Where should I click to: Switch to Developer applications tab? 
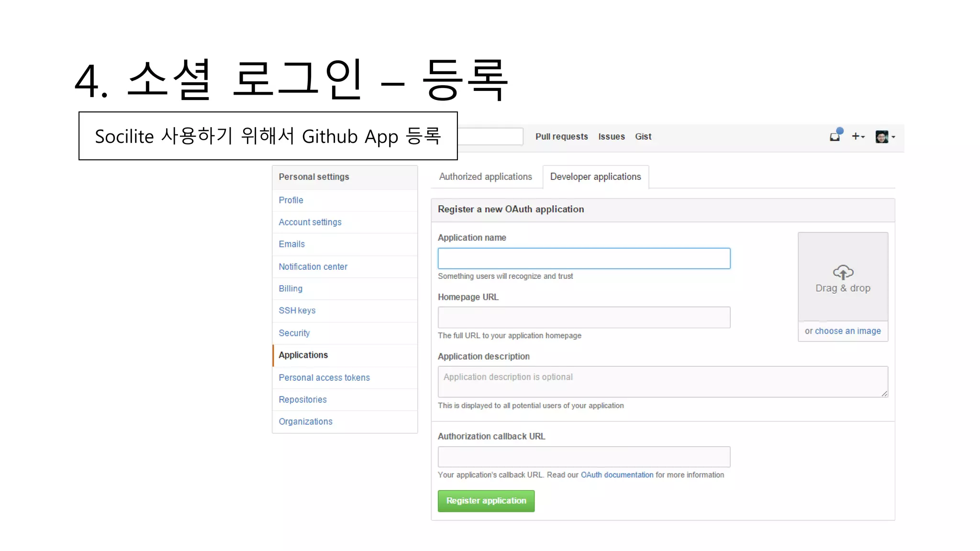[595, 177]
